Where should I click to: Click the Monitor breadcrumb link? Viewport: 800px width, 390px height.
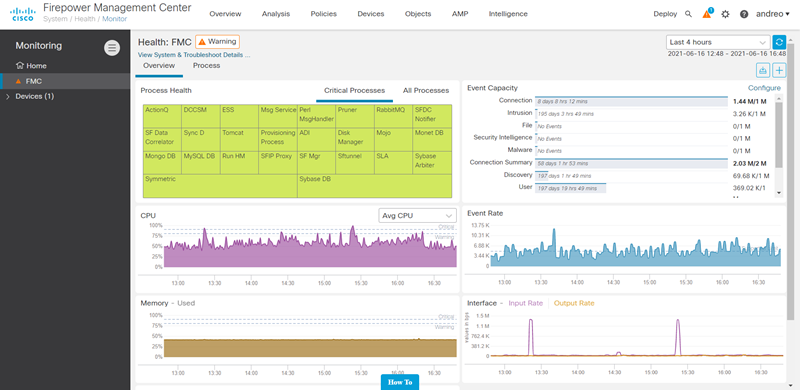pyautogui.click(x=115, y=19)
